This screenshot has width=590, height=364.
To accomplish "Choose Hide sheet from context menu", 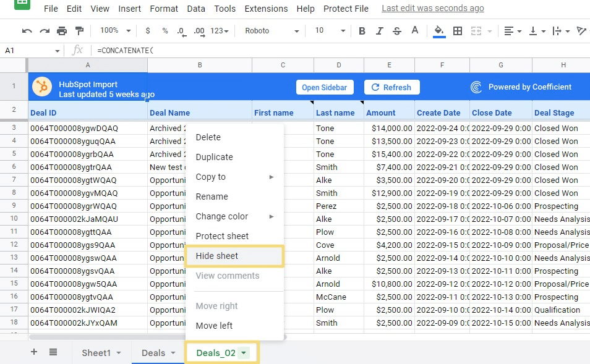I will coord(217,256).
